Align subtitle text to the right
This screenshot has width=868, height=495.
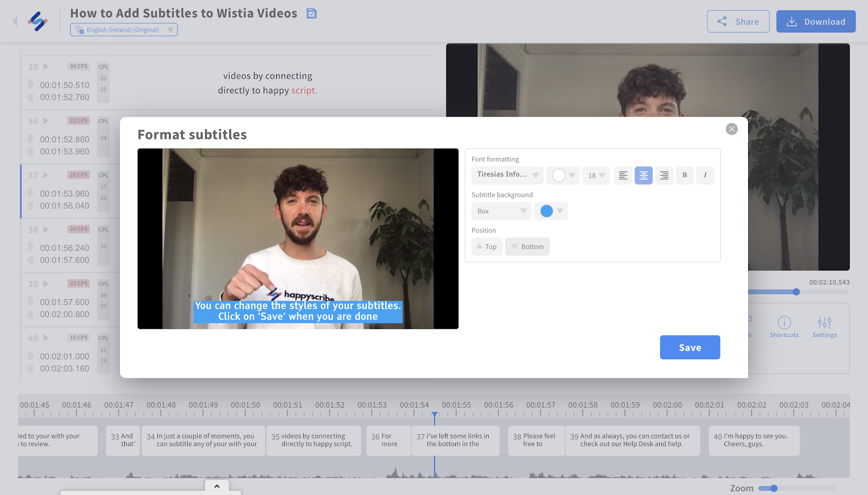coord(664,175)
